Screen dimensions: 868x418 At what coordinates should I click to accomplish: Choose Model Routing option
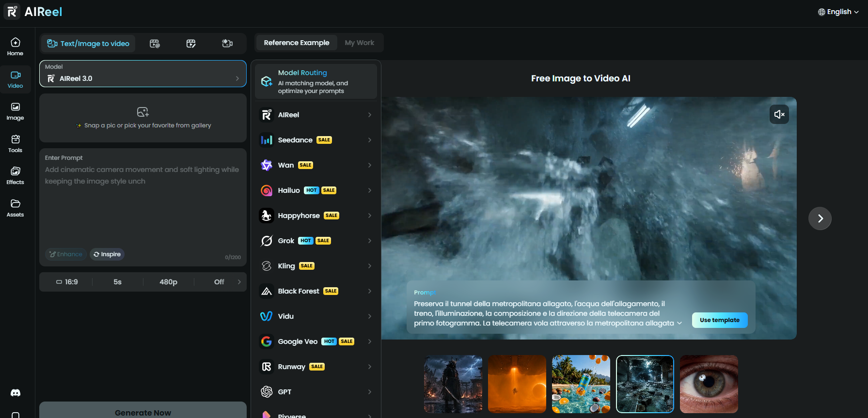pyautogui.click(x=316, y=81)
